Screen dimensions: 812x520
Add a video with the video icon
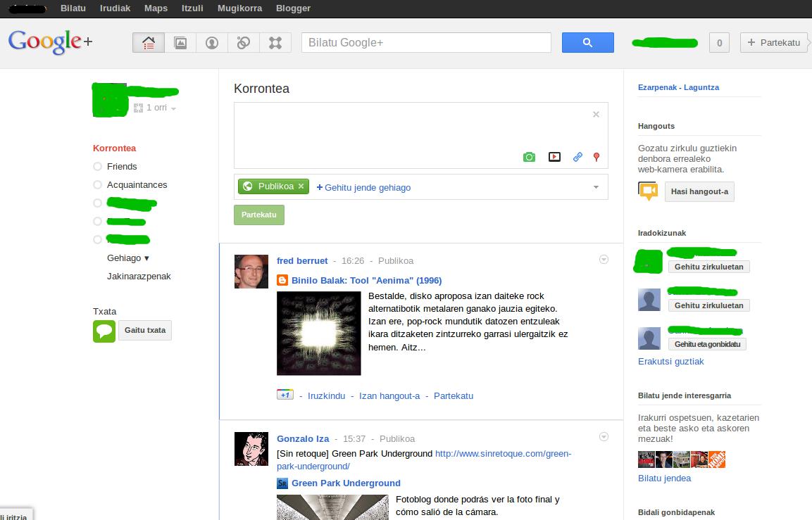coord(554,157)
